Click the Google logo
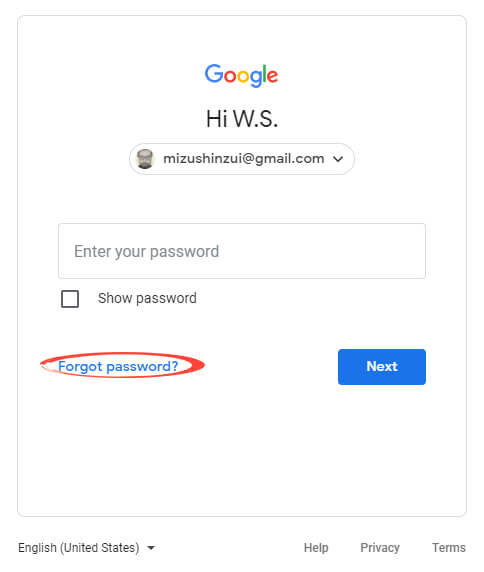 tap(241, 75)
